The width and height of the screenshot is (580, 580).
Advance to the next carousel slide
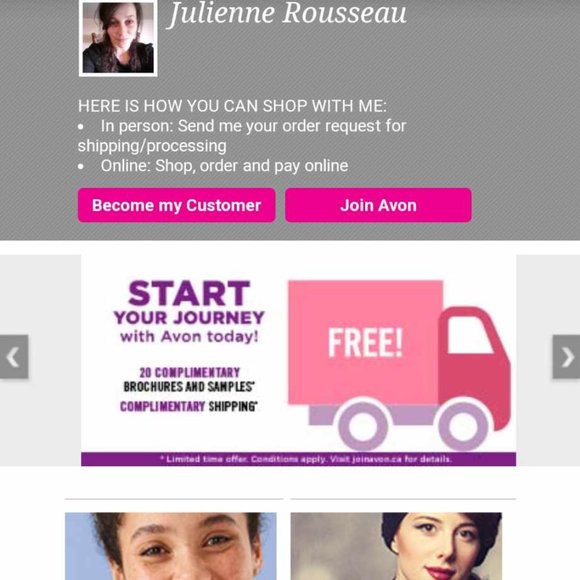(566, 357)
